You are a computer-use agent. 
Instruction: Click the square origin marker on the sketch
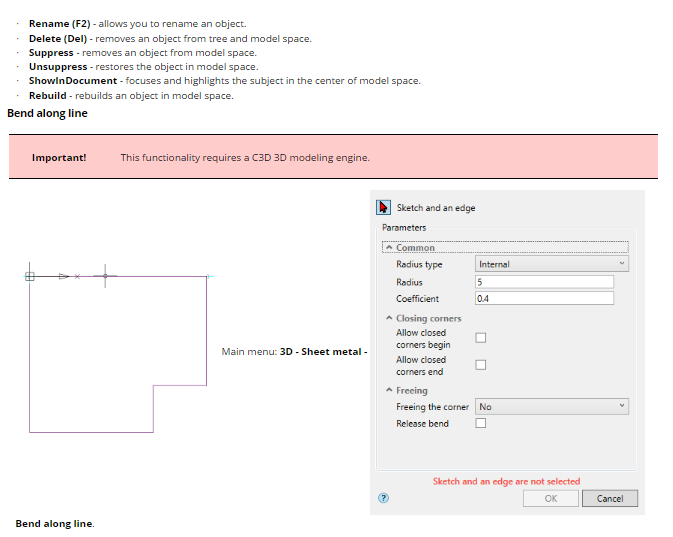(x=30, y=276)
